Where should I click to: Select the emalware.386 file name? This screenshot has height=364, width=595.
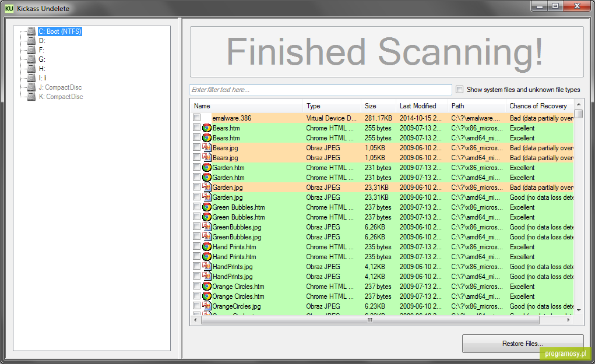tap(231, 118)
